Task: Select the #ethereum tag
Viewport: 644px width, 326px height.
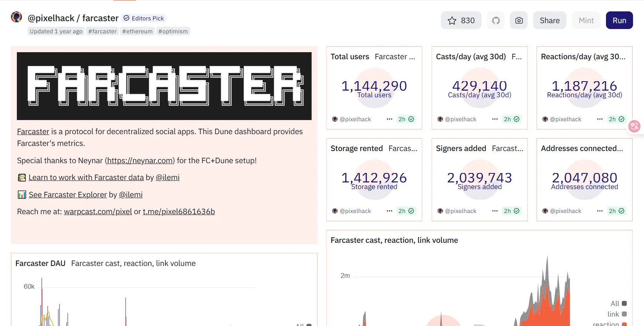Action: tap(137, 31)
